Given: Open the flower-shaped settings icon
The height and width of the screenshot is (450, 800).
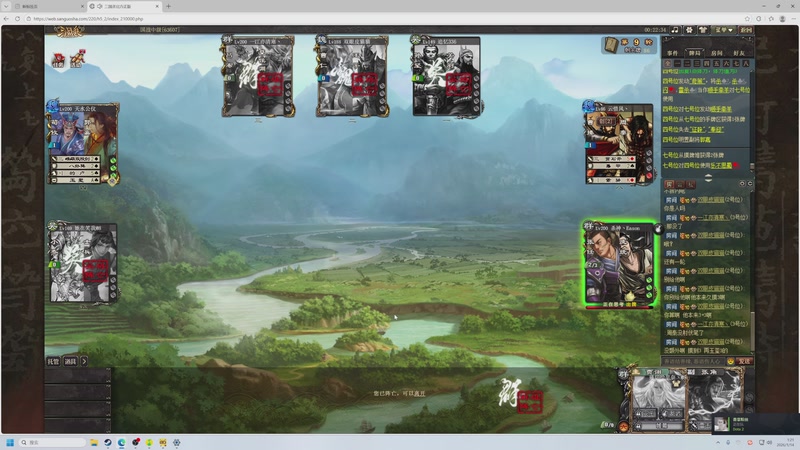Looking at the screenshot, I should click(689, 30).
